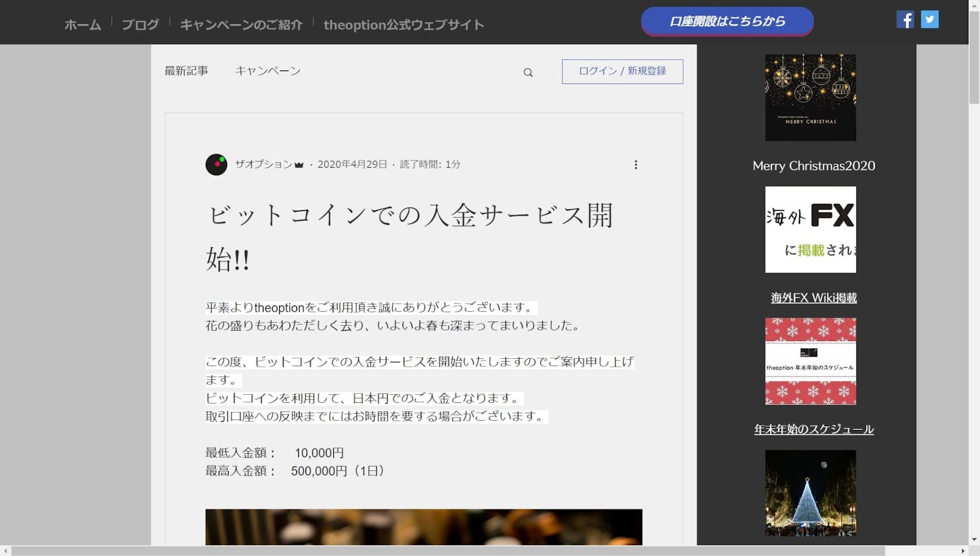Click the blog search magnifier icon
Viewport: 980px width, 556px height.
coord(528,72)
